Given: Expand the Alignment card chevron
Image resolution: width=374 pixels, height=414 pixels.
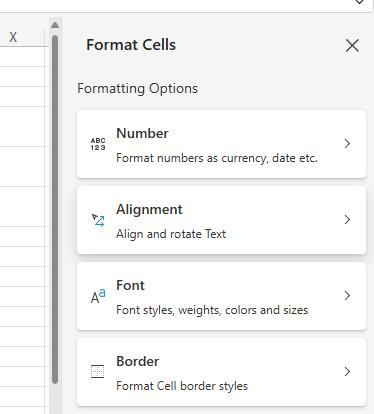Looking at the screenshot, I should [347, 220].
